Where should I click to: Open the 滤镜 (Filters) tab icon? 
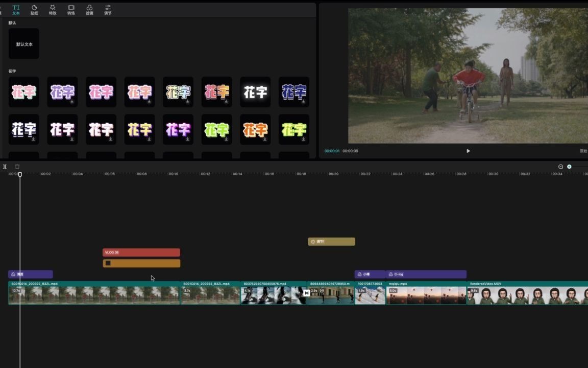point(89,10)
